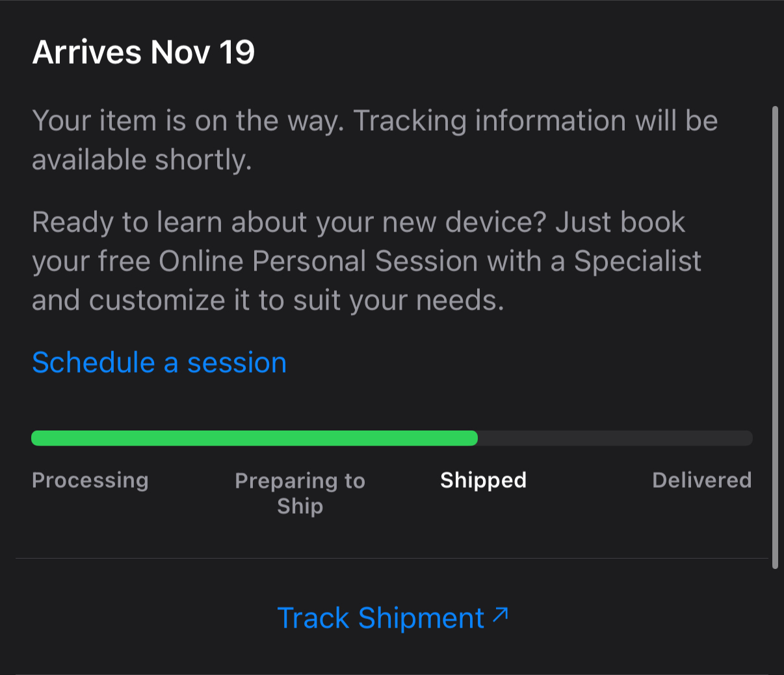This screenshot has height=675, width=784.
Task: Click the Delivered stage label
Action: click(701, 481)
